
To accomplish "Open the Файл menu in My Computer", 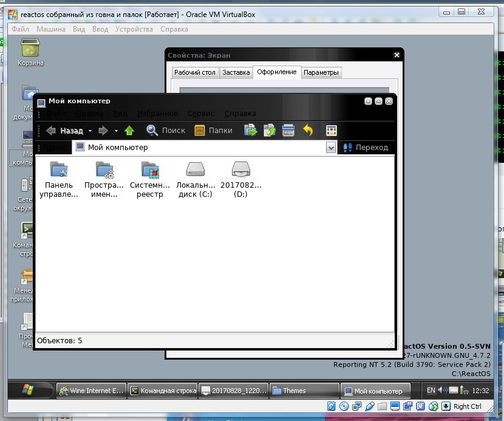I will [x=56, y=114].
